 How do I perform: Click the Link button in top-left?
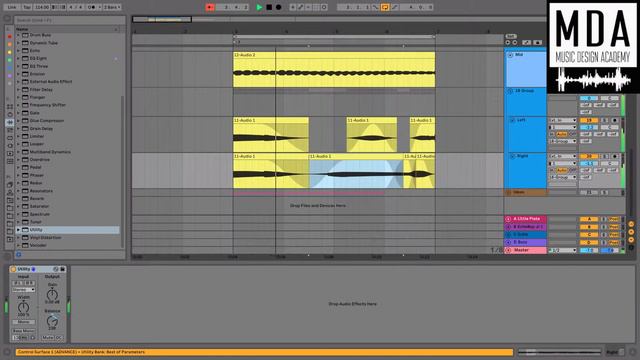12,7
